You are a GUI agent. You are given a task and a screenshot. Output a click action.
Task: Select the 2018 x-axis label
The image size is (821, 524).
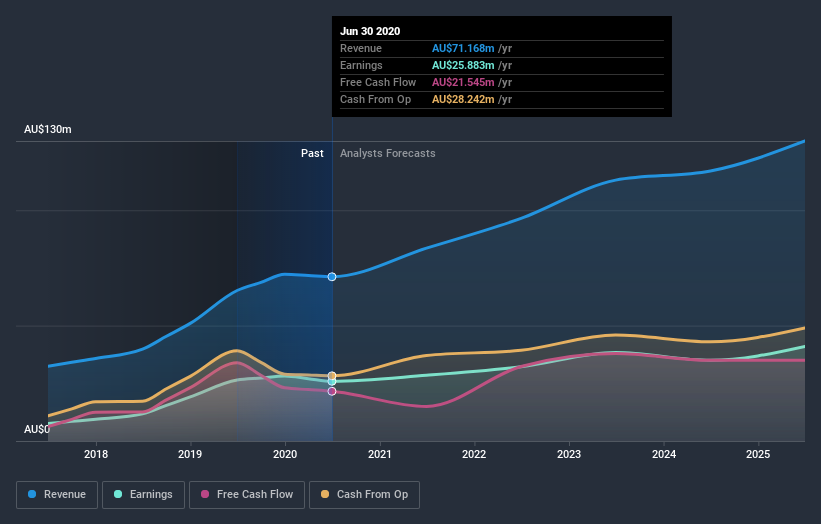click(96, 454)
